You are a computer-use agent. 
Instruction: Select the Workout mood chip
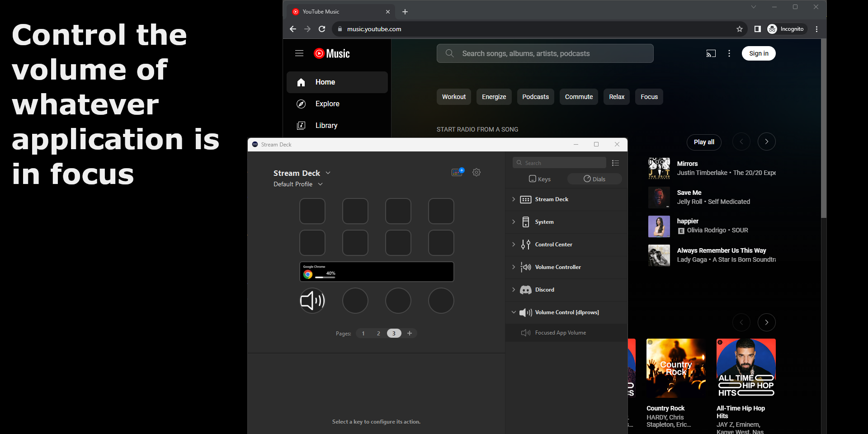454,97
